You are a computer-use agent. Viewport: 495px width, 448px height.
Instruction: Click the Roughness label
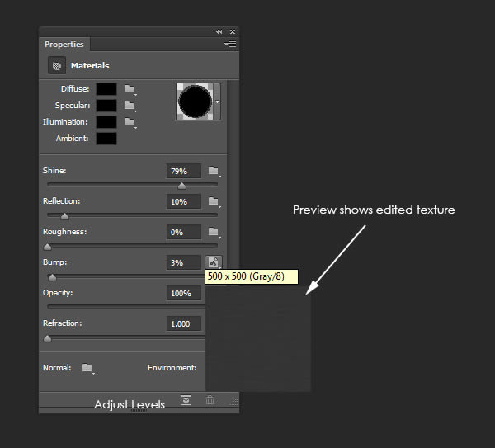click(x=64, y=232)
